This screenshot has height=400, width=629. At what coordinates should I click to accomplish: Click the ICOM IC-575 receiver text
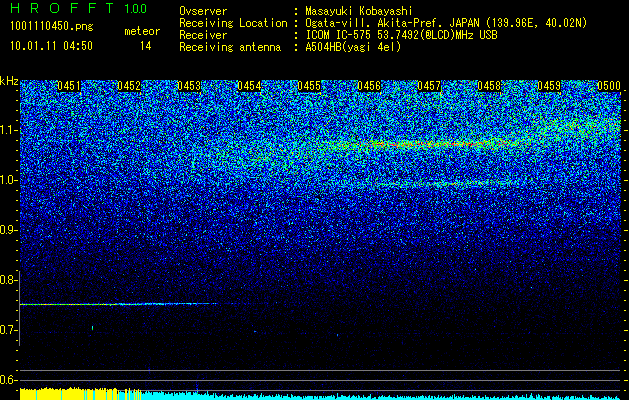401,35
